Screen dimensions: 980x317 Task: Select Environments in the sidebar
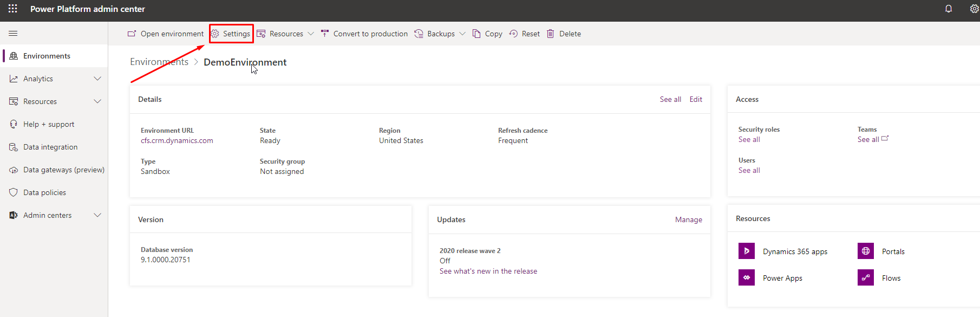tap(54, 56)
